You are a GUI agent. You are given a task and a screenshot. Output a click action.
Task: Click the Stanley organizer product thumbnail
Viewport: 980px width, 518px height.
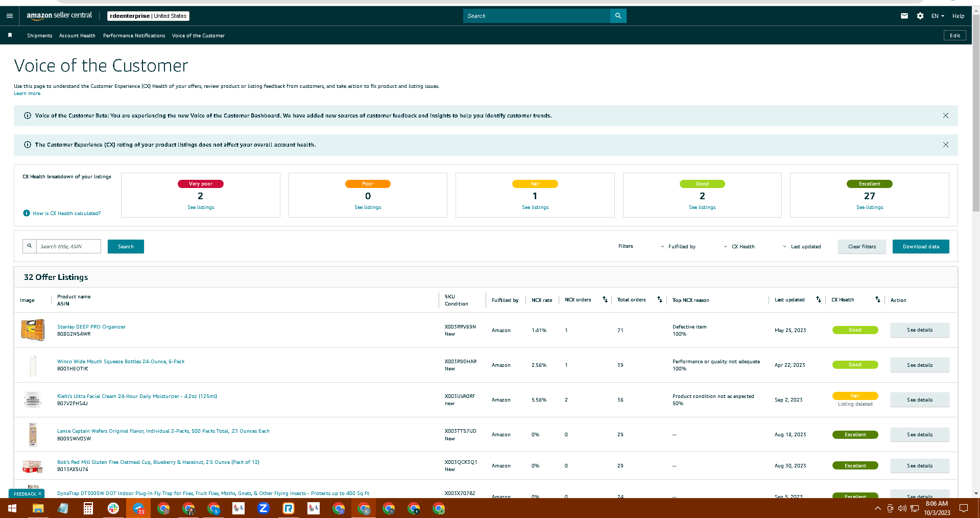click(x=33, y=330)
